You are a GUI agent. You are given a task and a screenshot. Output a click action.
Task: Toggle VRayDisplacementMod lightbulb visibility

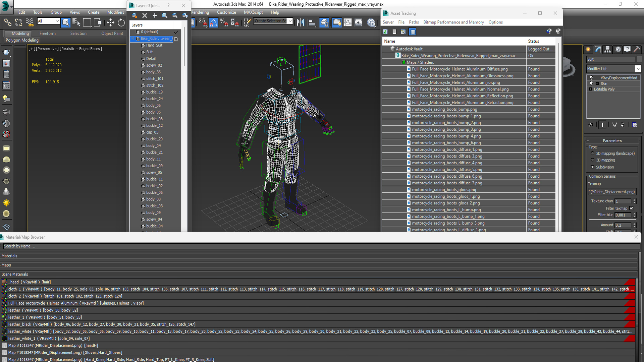591,78
